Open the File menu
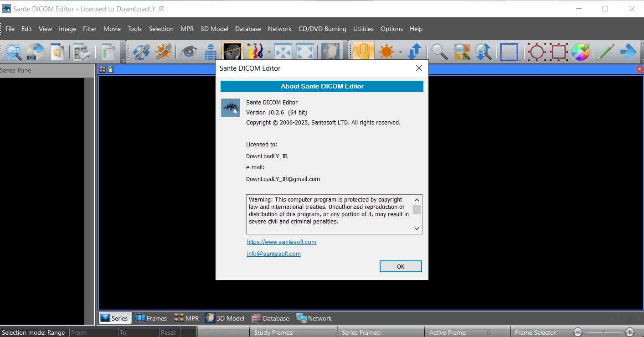Screen dimensions: 644x337 [x=10, y=29]
